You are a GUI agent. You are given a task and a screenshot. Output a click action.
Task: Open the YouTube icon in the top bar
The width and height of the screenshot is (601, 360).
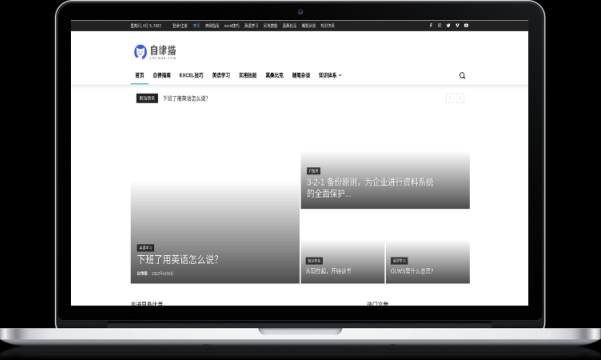click(466, 25)
